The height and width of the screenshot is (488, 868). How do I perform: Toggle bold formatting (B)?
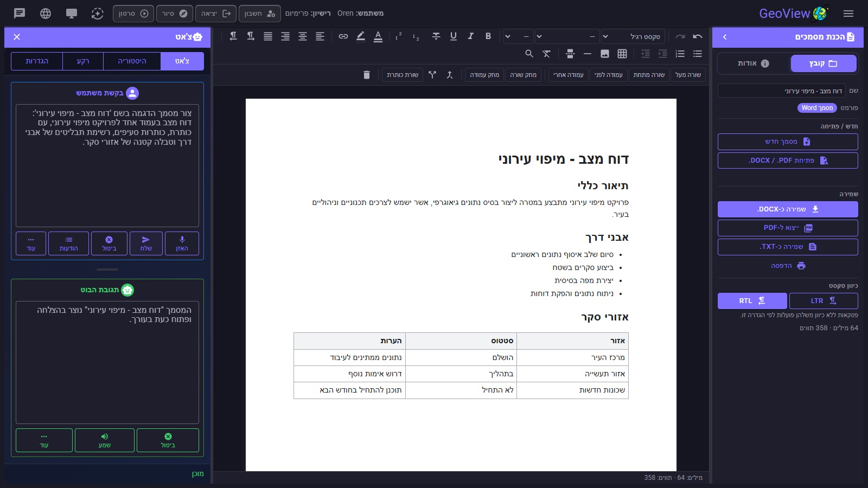point(488,36)
